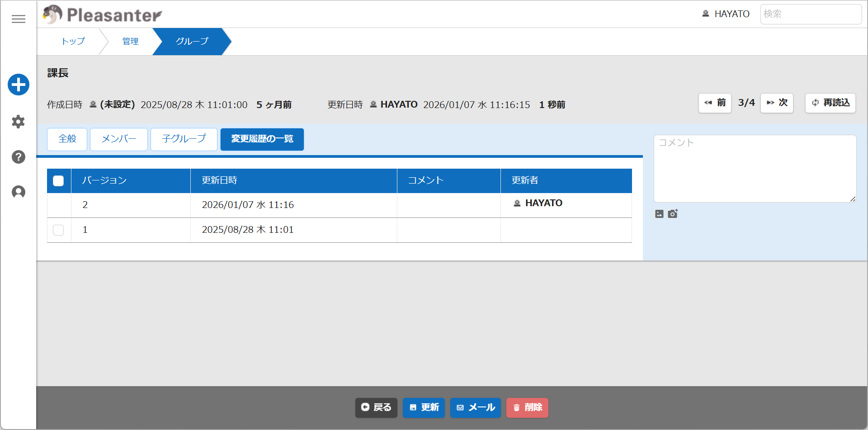
Task: Check the checkbox for version 1 row
Action: tap(58, 230)
